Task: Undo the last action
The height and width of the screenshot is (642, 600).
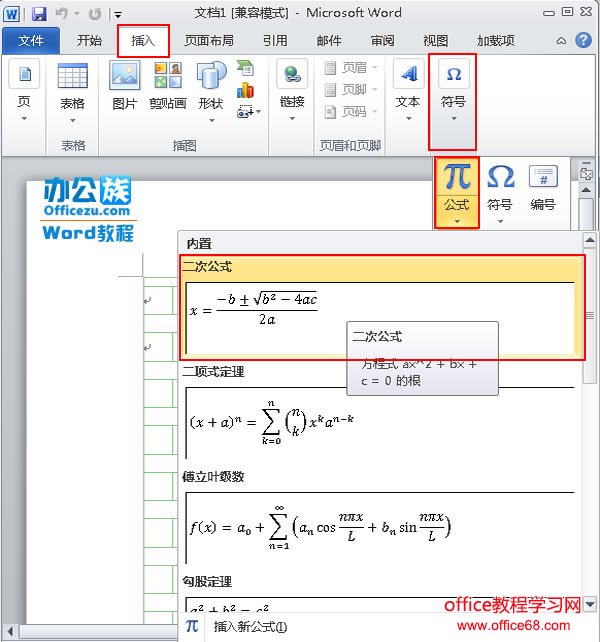Action: point(61,14)
